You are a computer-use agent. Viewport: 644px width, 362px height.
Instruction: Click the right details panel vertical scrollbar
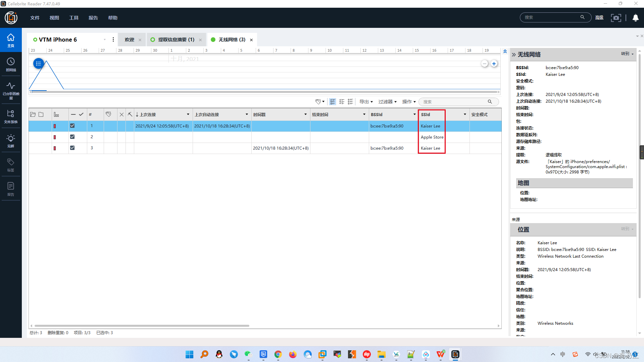click(x=640, y=176)
